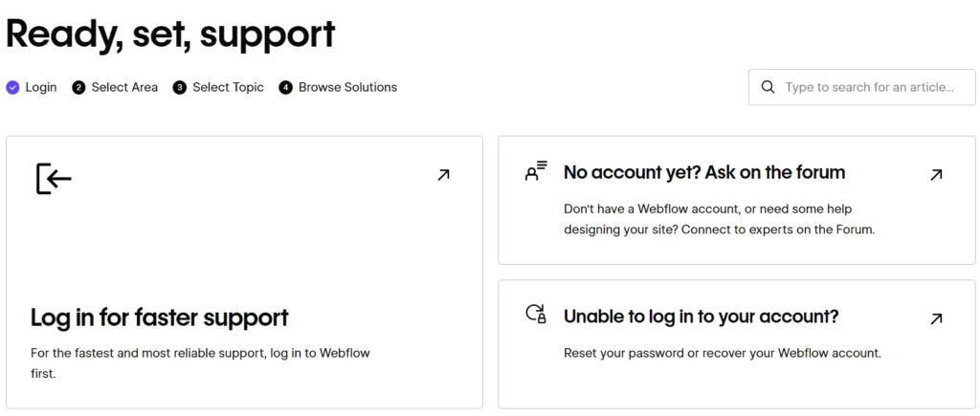980x416 pixels.
Task: Click the purple checkmark step icon
Action: coord(12,87)
